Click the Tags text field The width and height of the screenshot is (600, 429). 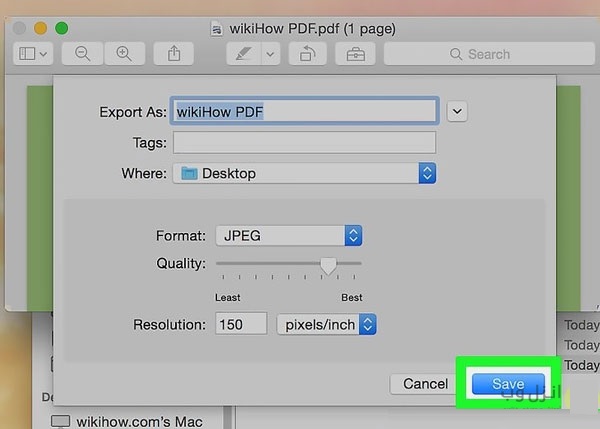point(304,142)
